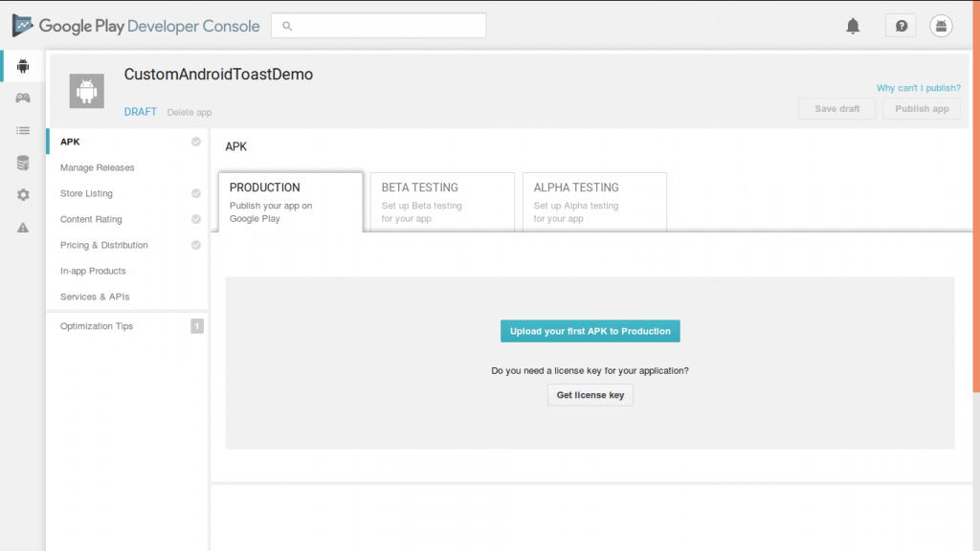
Task: Click the CustomAndroidToastDemo app icon thumbnail
Action: coord(87,91)
